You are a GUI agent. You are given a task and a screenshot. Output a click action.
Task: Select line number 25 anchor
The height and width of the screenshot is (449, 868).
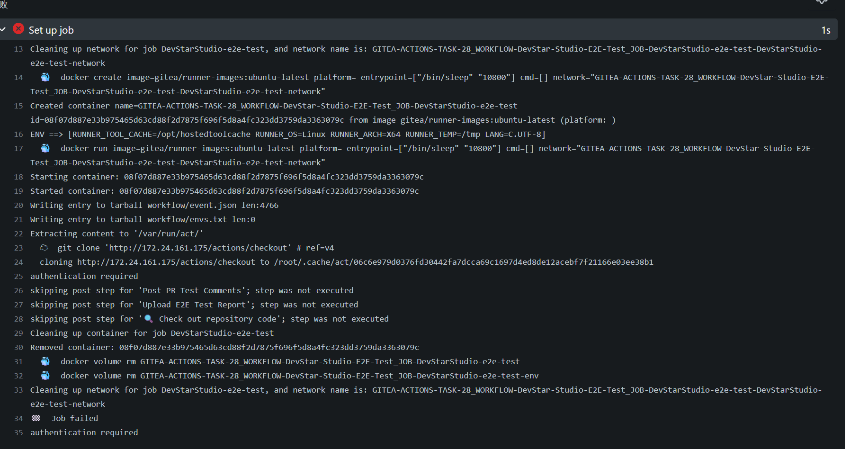pos(18,277)
